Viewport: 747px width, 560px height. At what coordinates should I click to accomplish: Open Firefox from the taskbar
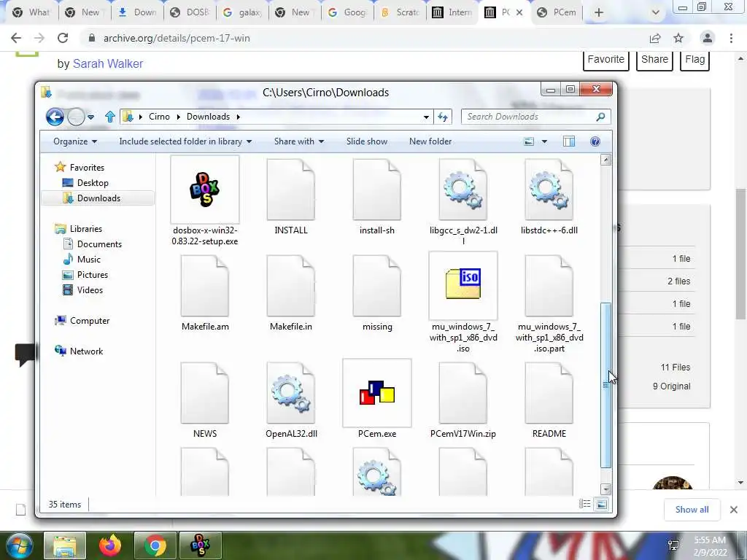pos(110,545)
